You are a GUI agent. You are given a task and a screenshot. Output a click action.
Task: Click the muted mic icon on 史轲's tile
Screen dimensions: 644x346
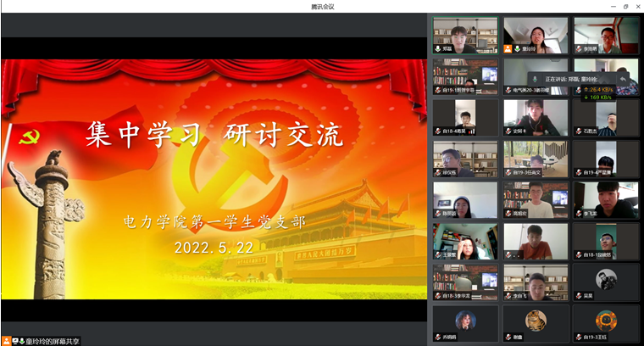tap(508, 131)
